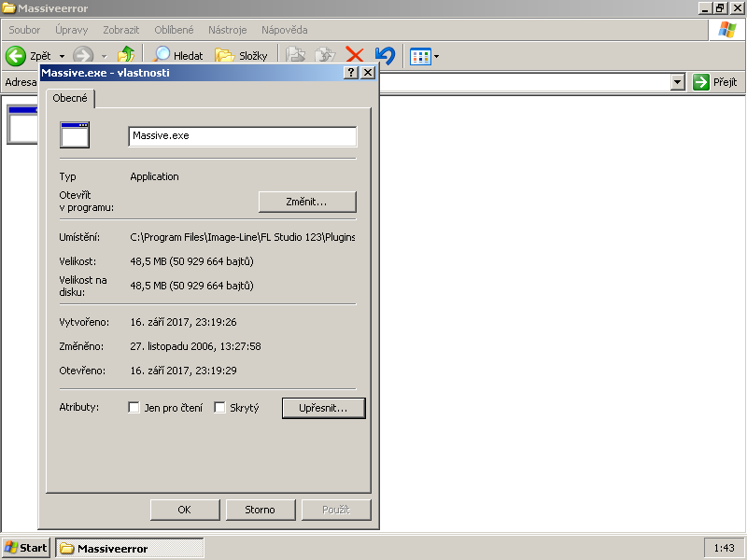The image size is (747, 560).
Task: Open the Views dropdown arrow
Action: click(436, 57)
